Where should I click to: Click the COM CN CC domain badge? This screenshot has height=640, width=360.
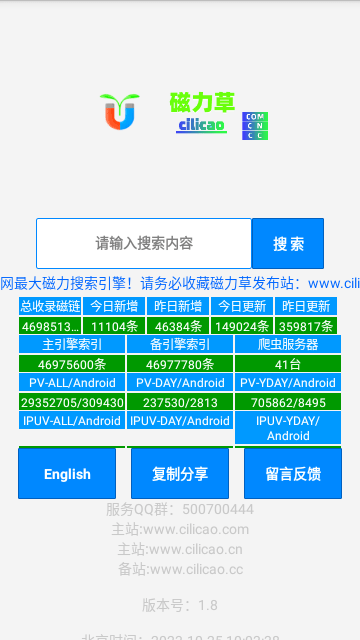255,126
